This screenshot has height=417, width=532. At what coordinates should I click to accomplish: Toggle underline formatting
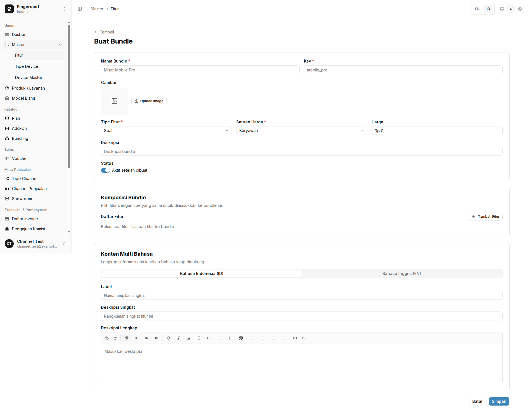click(189, 338)
